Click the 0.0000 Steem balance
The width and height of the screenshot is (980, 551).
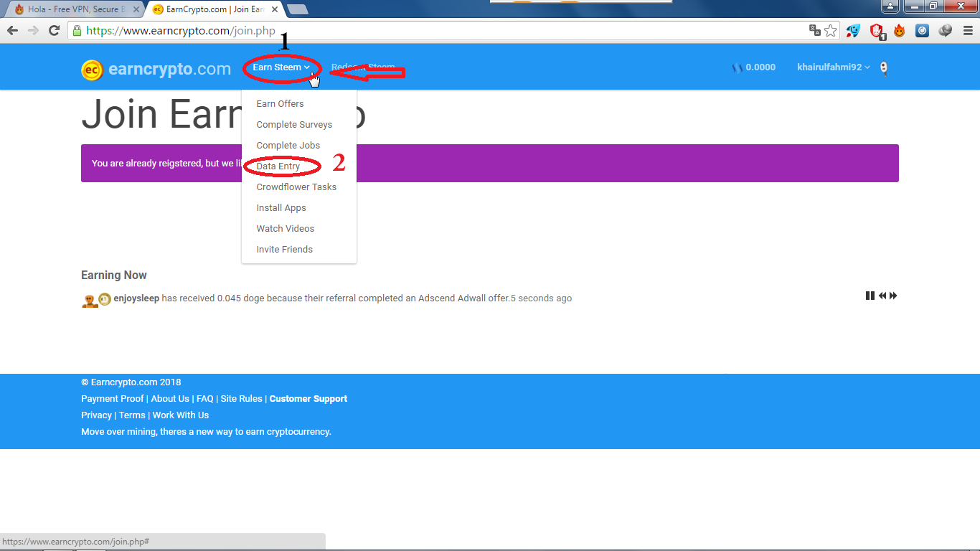tap(760, 67)
